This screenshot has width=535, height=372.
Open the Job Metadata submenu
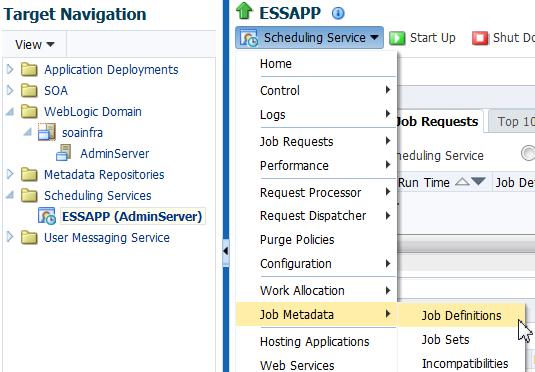point(316,314)
